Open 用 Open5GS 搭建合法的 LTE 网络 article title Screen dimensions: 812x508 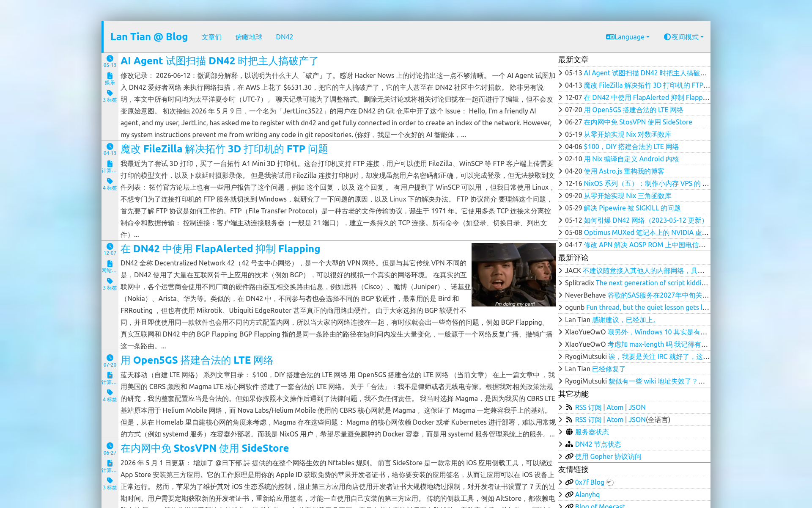coord(197,360)
